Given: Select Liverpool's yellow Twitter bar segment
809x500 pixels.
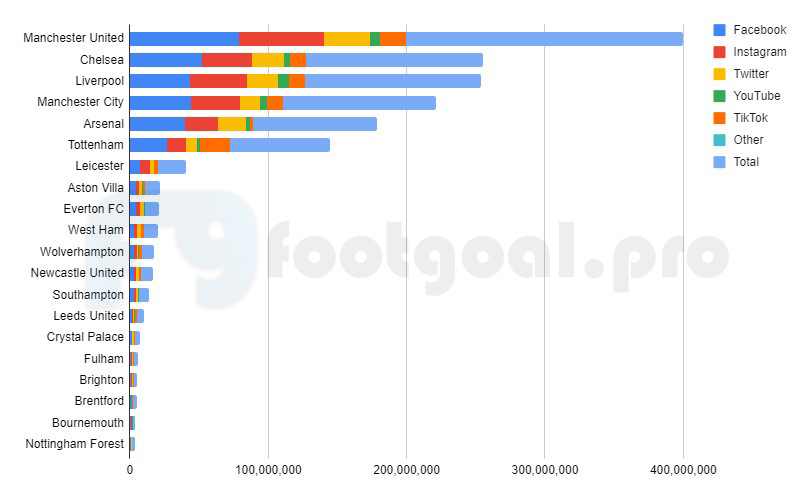Looking at the screenshot, I should [263, 81].
